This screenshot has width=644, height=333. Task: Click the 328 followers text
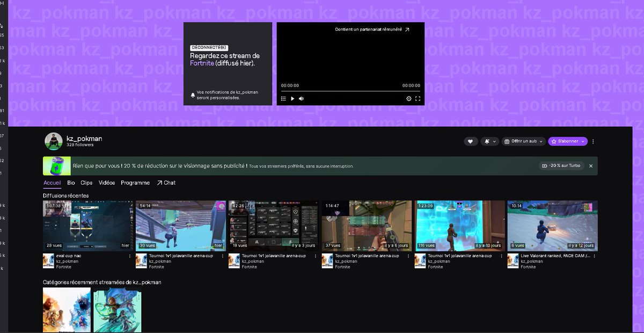click(80, 145)
